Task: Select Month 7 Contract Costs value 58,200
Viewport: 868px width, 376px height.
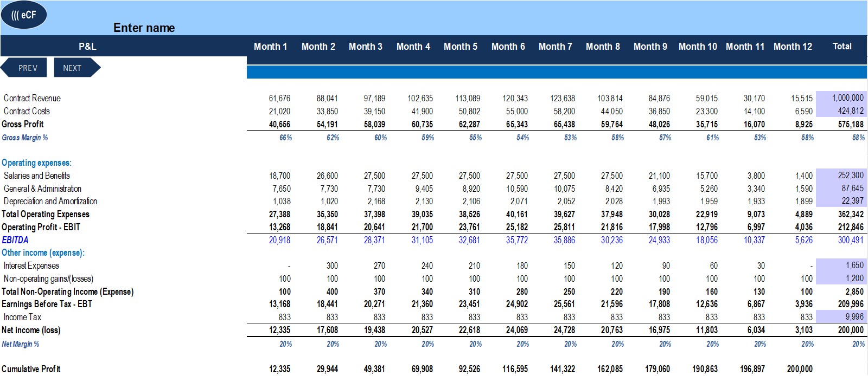Action: (x=564, y=111)
